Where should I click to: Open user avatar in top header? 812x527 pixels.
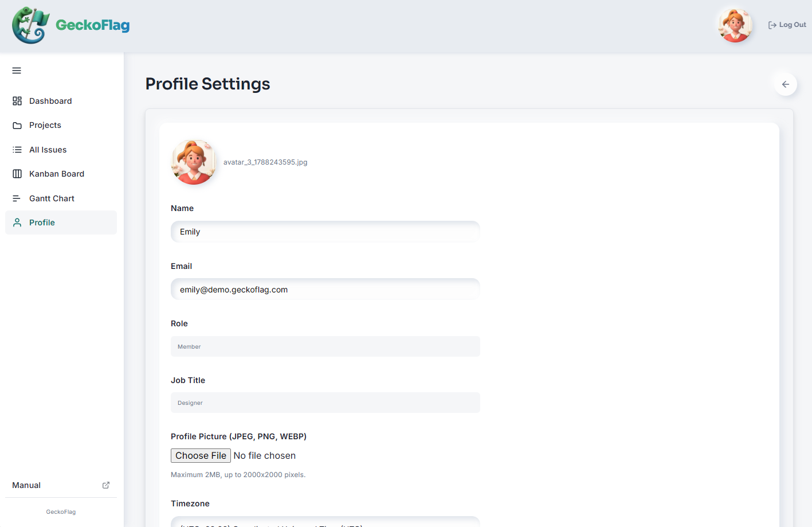tap(735, 25)
